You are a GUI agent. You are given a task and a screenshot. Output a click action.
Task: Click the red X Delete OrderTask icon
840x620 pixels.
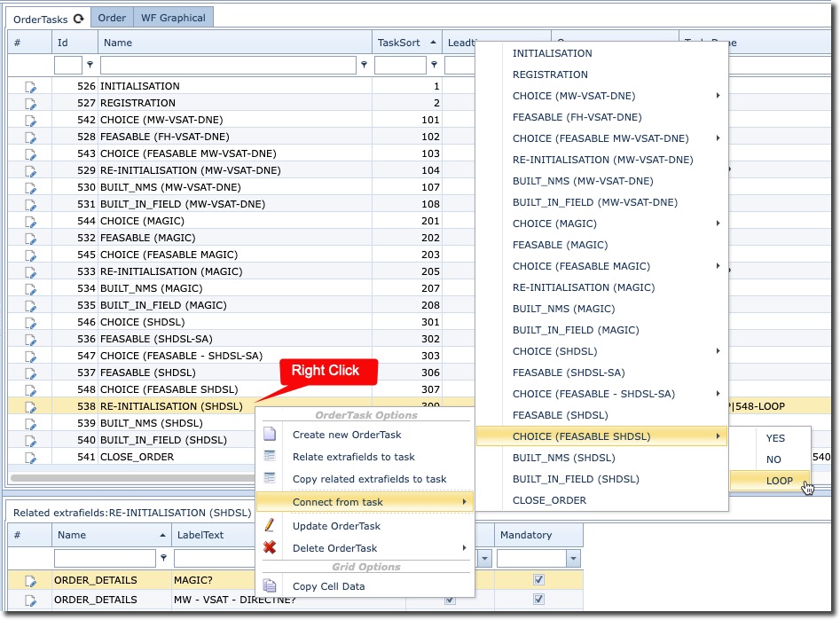(x=271, y=548)
